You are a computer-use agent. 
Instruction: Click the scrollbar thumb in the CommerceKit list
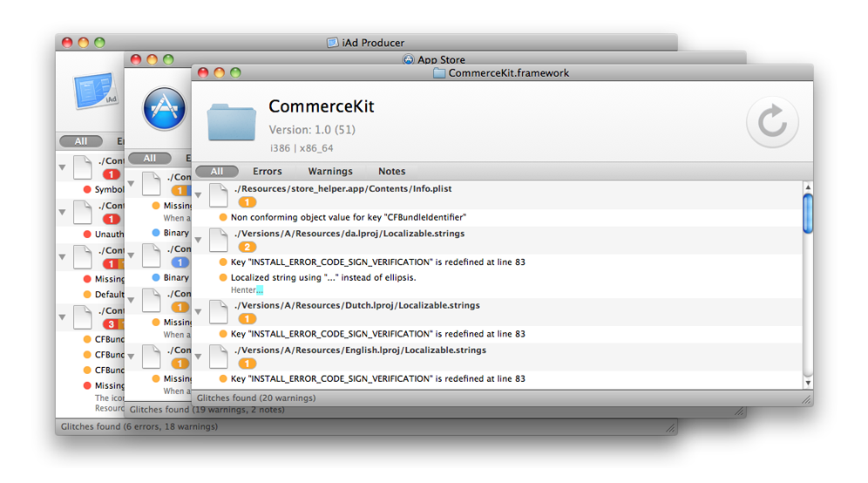click(808, 214)
